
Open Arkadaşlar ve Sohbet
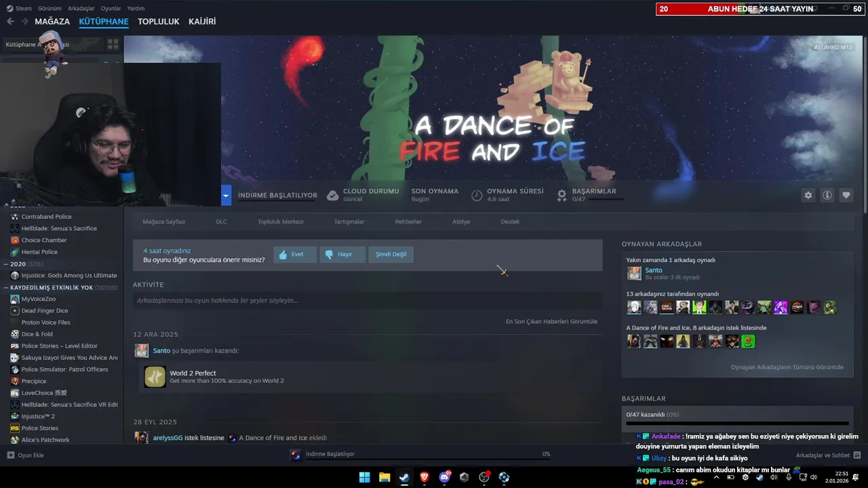coord(828,455)
